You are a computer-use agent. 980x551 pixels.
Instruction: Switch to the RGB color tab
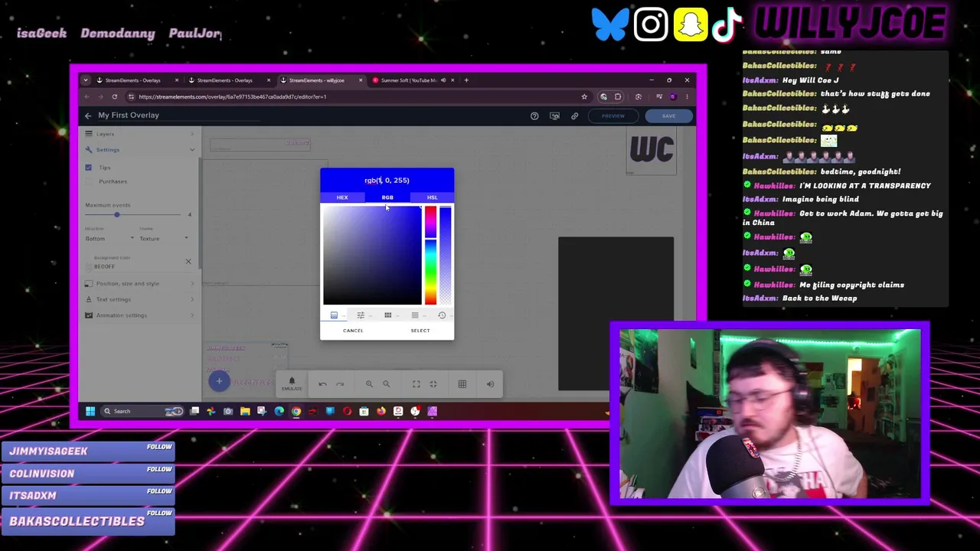pos(387,197)
